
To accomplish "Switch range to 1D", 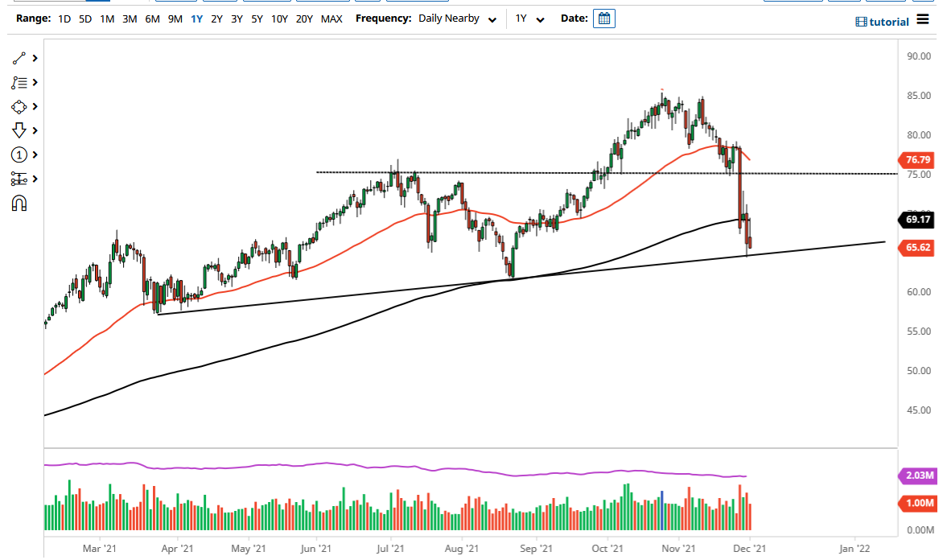I will pos(63,19).
